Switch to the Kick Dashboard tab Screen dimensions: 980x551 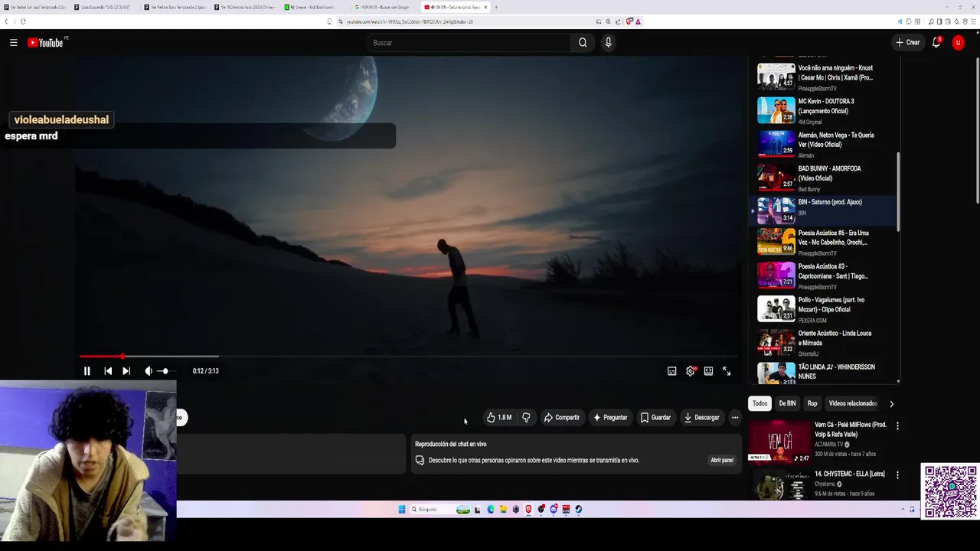click(x=312, y=7)
